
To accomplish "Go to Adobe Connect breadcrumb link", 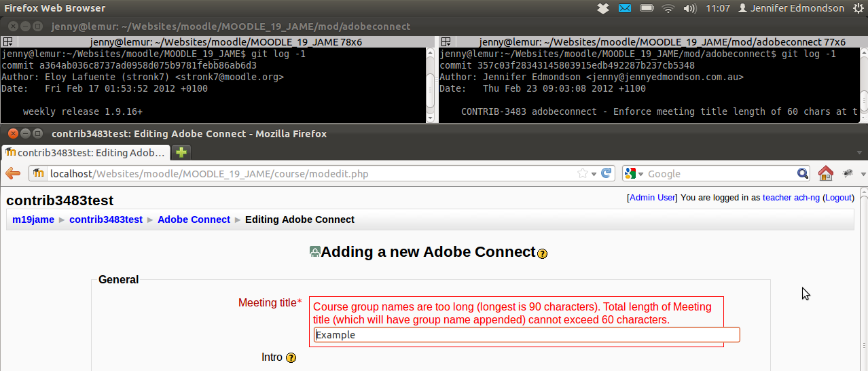I will pyautogui.click(x=194, y=219).
